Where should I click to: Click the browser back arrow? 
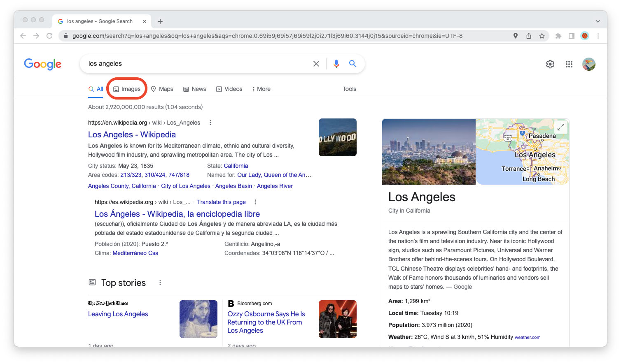pos(23,36)
